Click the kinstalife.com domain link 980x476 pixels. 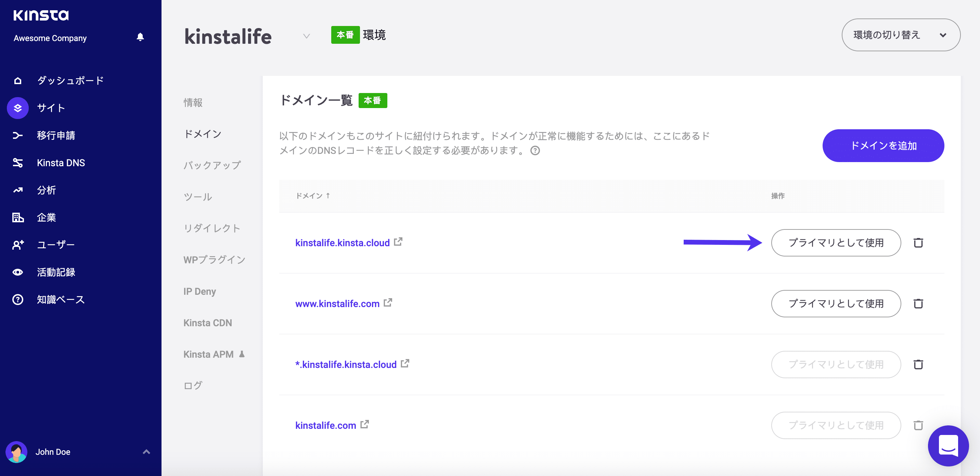(x=326, y=425)
